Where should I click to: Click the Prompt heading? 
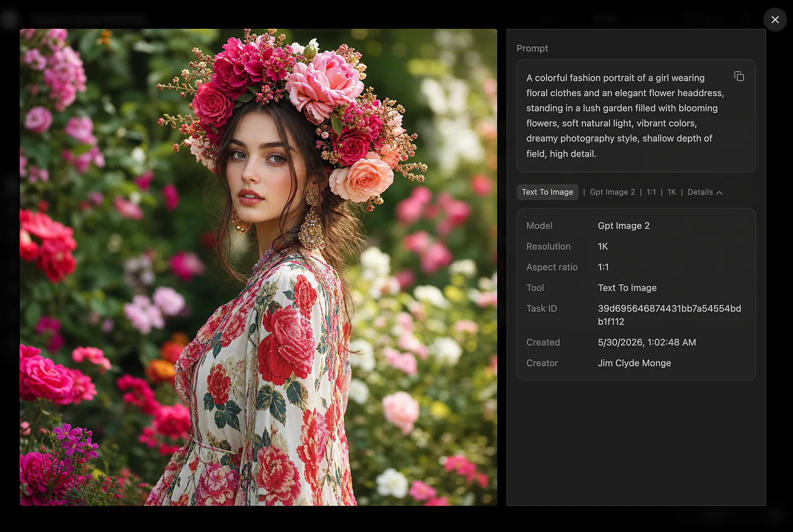[x=532, y=49]
